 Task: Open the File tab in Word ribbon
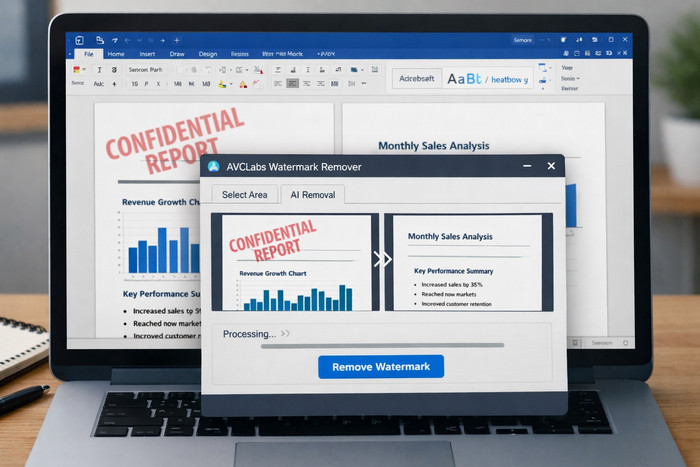tap(87, 53)
